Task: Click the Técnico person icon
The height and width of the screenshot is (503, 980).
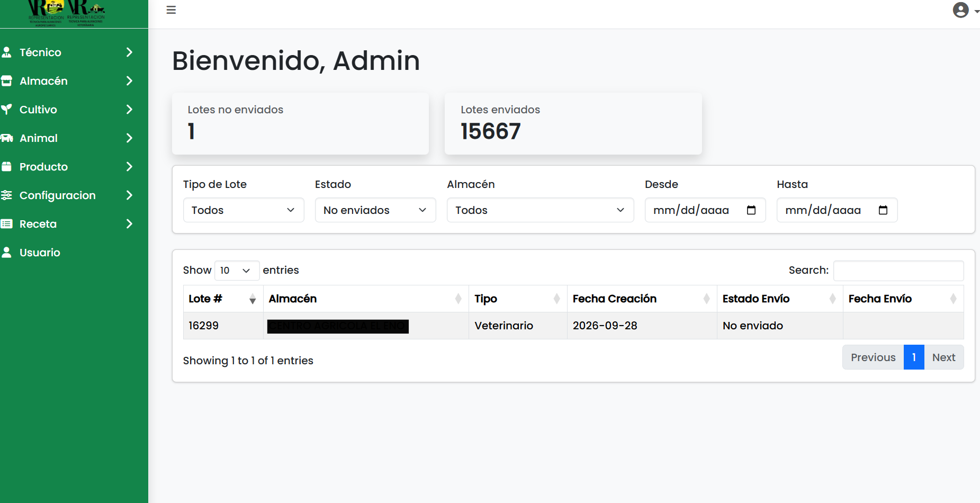Action: pyautogui.click(x=6, y=52)
